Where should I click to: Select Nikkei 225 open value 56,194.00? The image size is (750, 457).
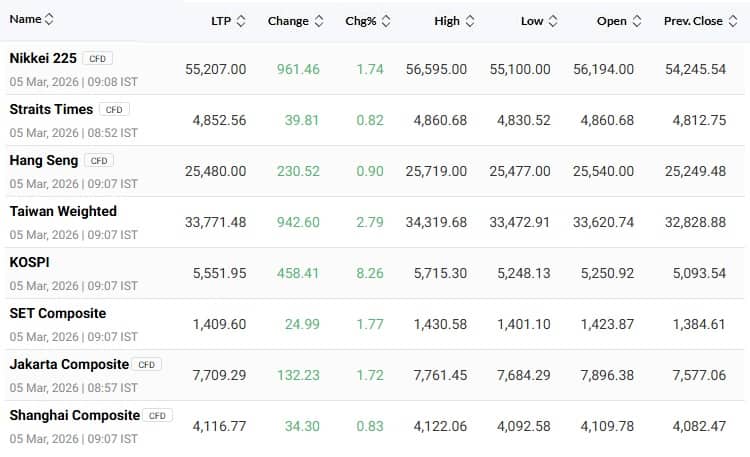point(604,69)
